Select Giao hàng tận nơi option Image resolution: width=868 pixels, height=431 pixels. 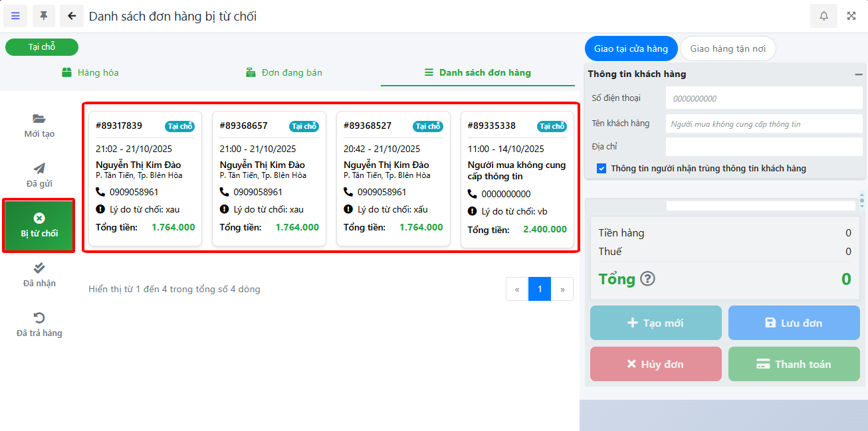pos(728,48)
